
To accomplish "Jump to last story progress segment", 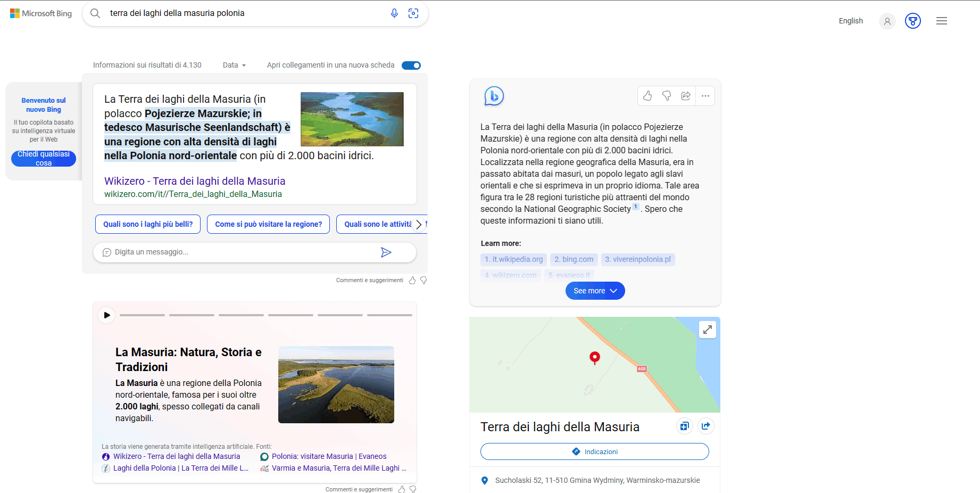I will tap(389, 315).
